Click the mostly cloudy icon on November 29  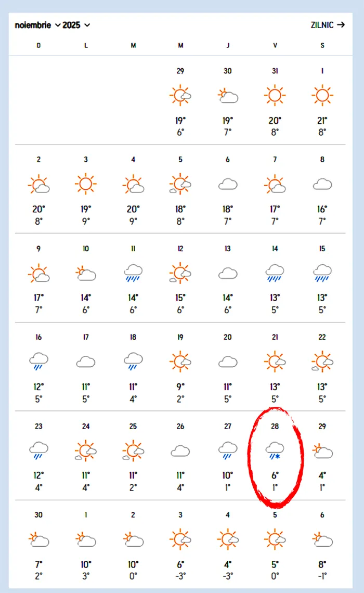322,450
